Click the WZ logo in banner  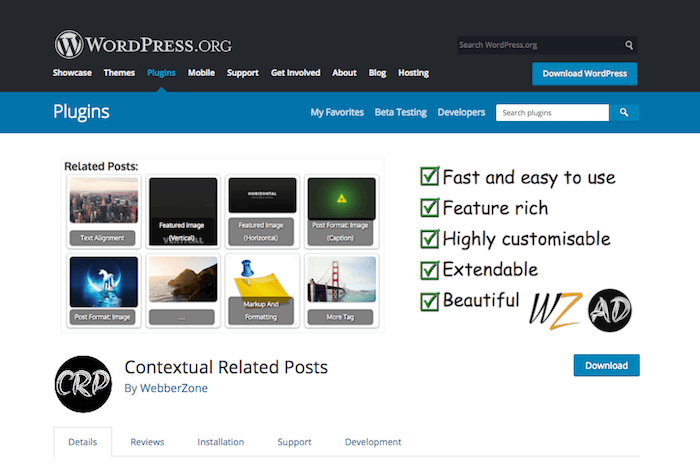pos(555,310)
